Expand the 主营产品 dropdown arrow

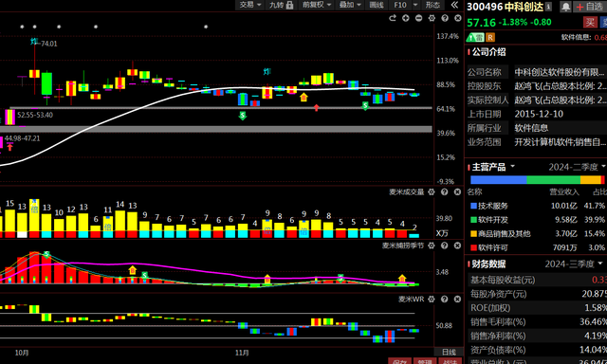point(512,166)
